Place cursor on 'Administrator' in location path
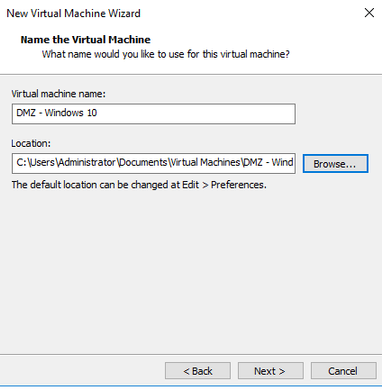 coord(87,163)
